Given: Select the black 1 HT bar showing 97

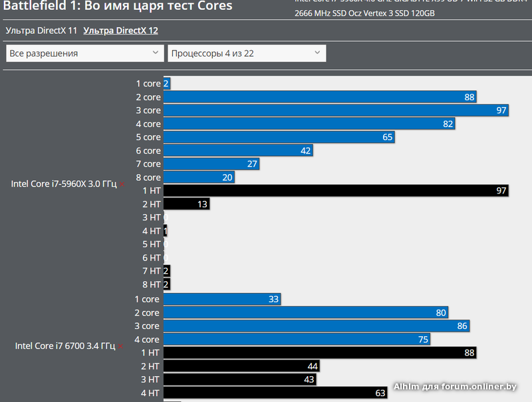Looking at the screenshot, I should pyautogui.click(x=336, y=191).
